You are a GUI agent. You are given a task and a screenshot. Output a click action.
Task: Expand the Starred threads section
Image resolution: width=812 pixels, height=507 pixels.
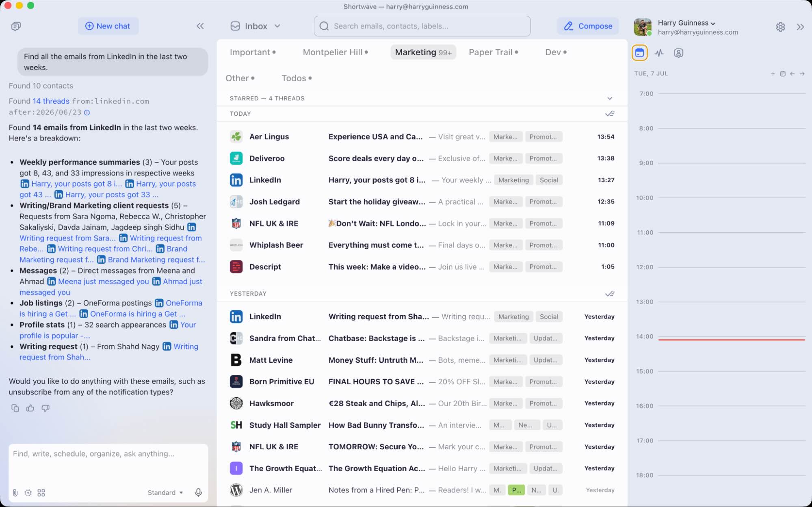pos(610,98)
